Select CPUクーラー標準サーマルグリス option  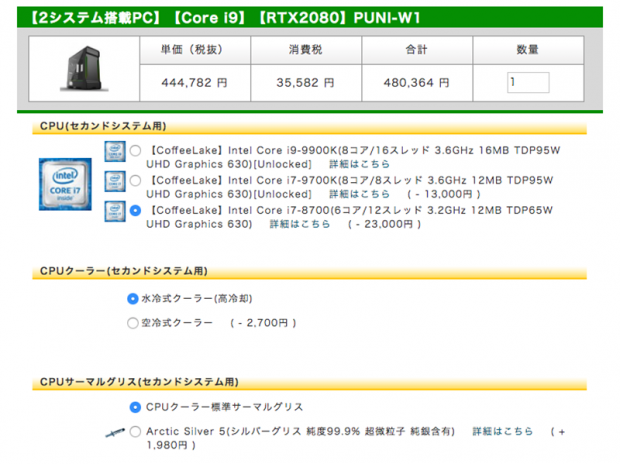(x=135, y=407)
